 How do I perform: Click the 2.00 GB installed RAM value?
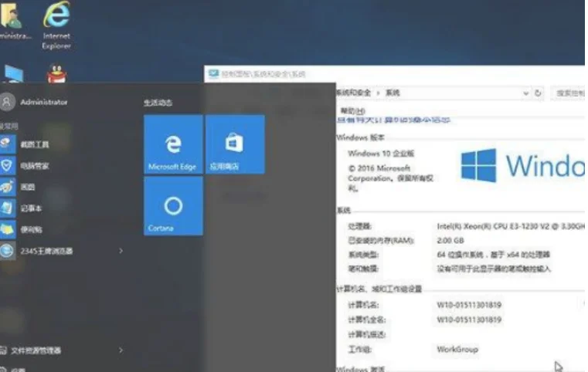pyautogui.click(x=450, y=241)
